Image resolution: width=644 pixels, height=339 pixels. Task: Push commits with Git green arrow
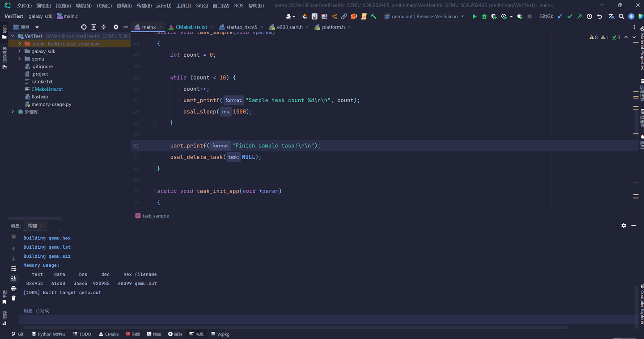[580, 17]
